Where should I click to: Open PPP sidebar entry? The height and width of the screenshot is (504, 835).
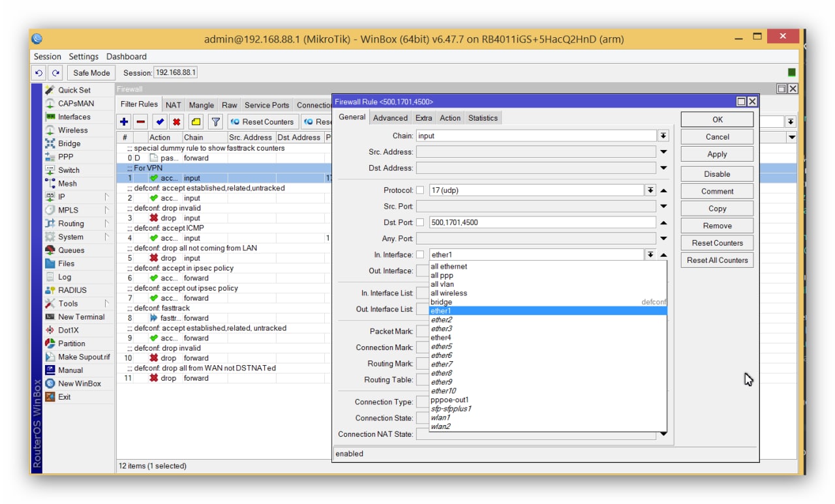(65, 157)
